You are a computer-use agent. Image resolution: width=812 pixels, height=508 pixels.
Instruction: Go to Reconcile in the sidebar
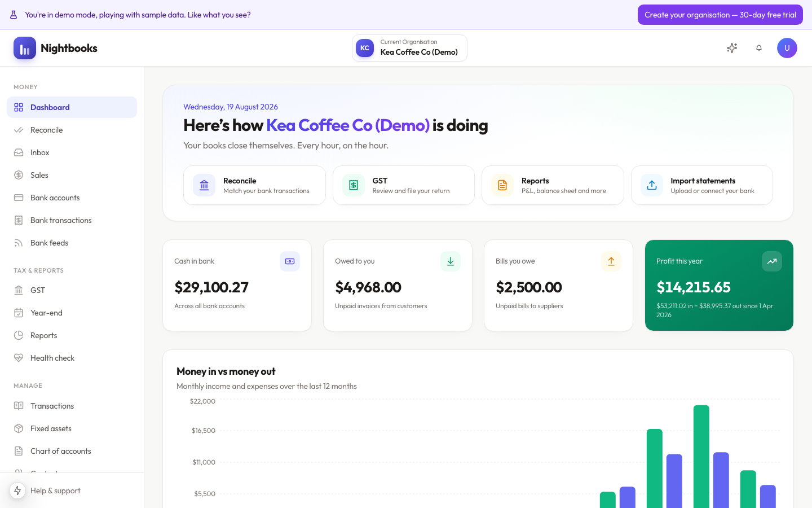click(72, 130)
